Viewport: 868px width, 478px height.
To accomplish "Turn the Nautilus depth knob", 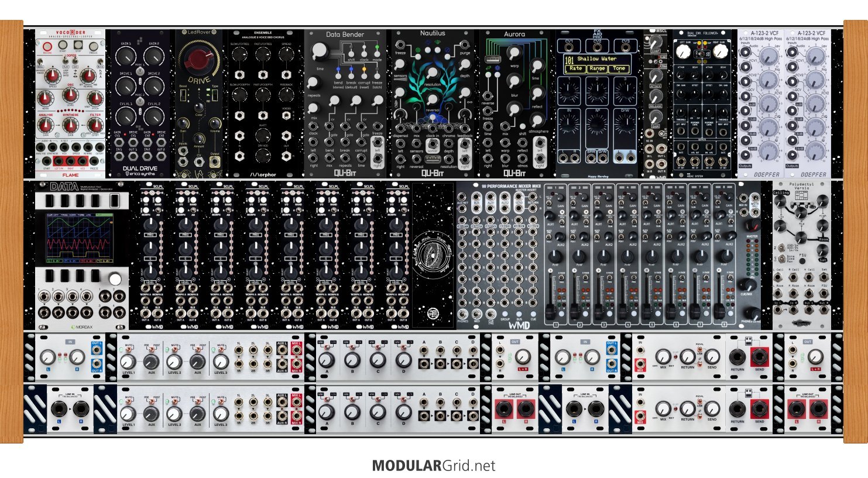I will pyautogui.click(x=465, y=66).
